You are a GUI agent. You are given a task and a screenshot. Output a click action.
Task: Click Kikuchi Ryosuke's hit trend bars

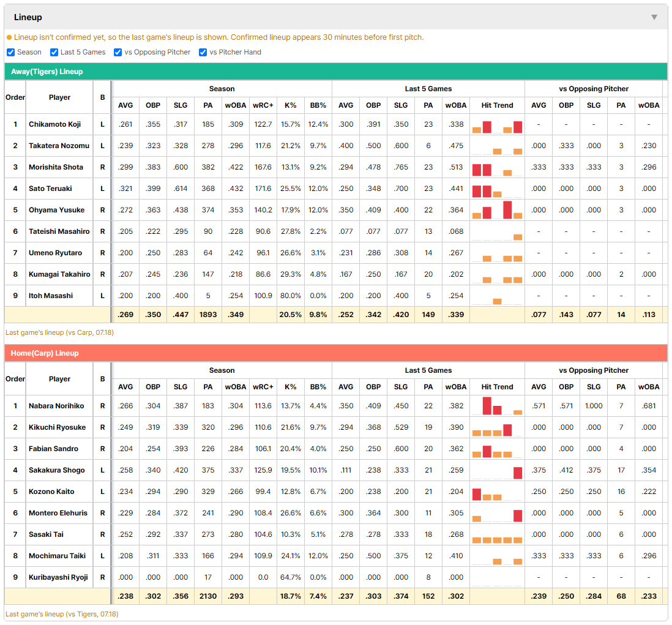coord(497,430)
